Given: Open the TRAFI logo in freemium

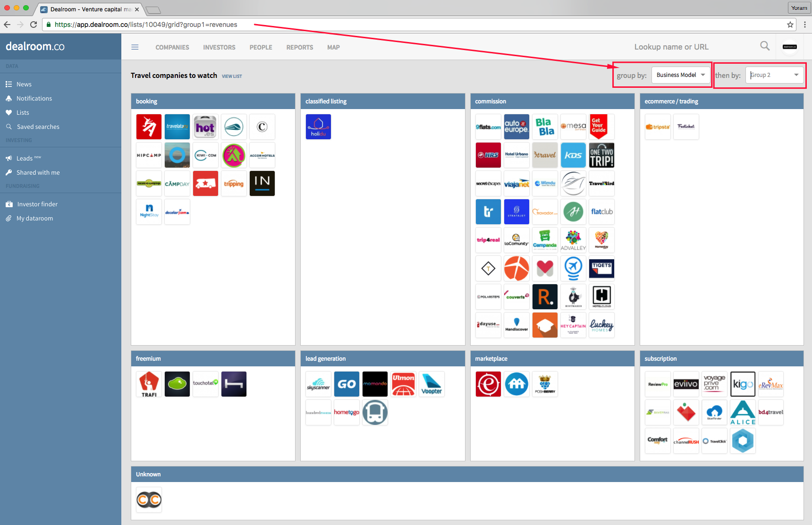Looking at the screenshot, I should click(x=149, y=384).
